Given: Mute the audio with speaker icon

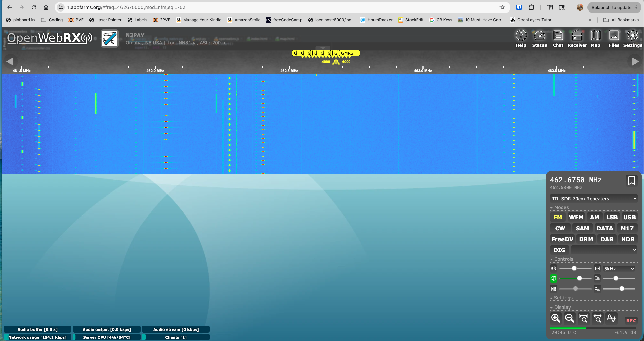Looking at the screenshot, I should pos(554,268).
